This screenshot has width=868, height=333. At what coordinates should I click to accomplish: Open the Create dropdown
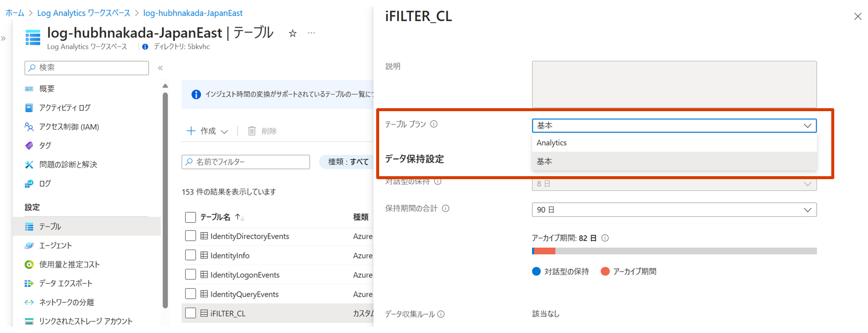pos(207,131)
